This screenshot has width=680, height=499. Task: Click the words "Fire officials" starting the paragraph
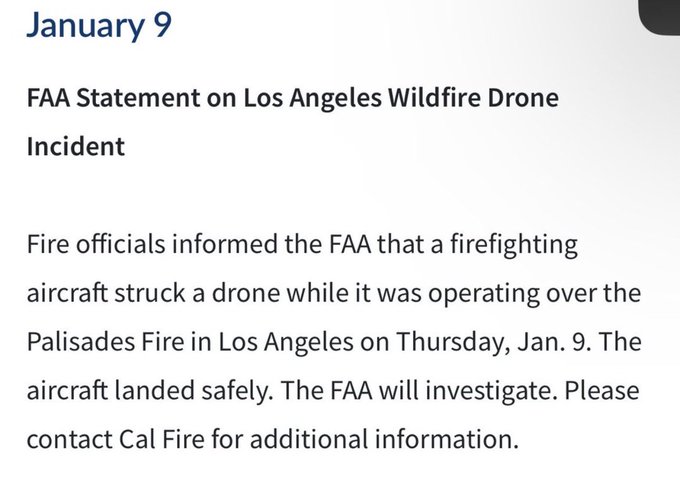click(x=96, y=244)
